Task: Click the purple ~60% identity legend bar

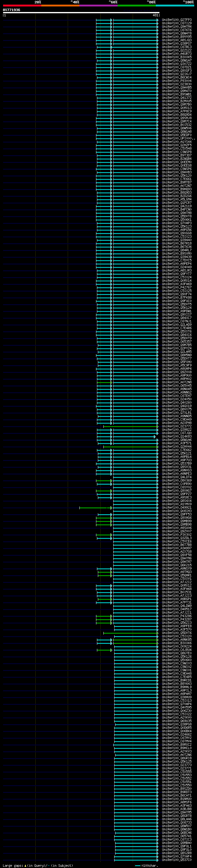Action: tap(99, 6)
